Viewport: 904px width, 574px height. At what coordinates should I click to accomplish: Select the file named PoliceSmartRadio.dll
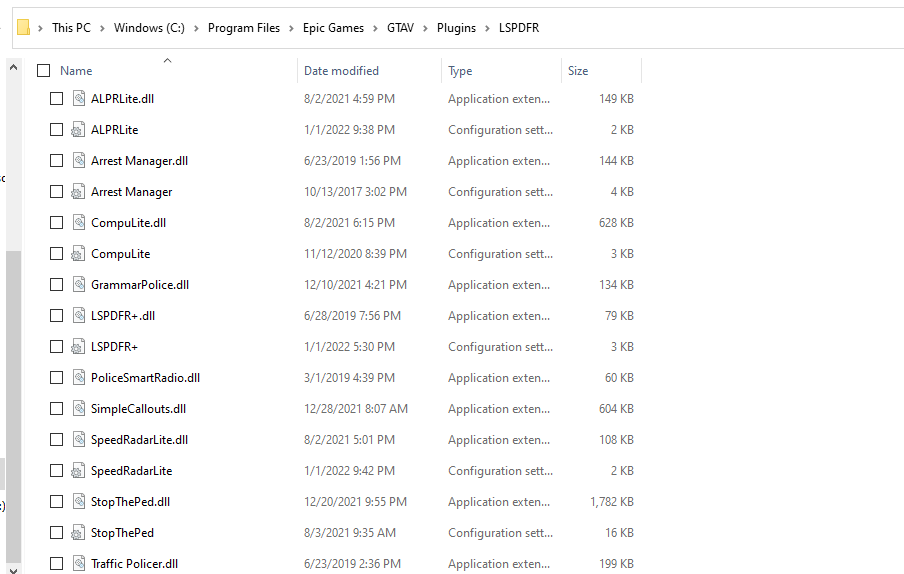145,377
